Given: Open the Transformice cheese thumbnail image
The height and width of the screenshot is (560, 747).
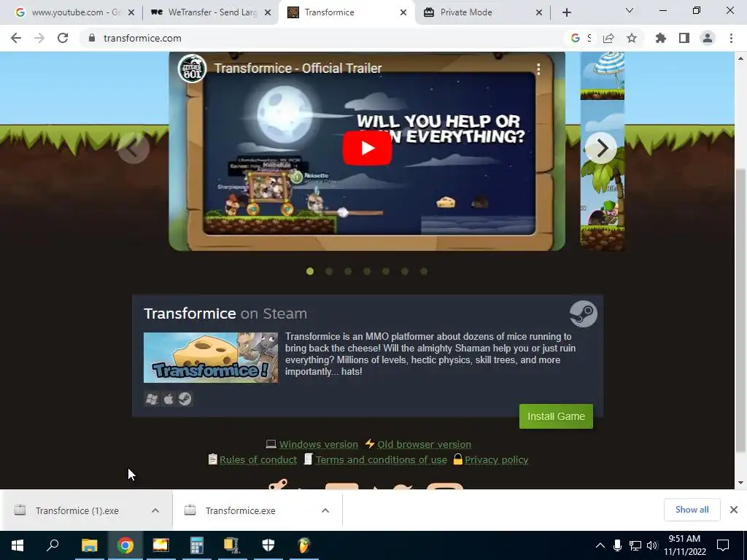Looking at the screenshot, I should [x=211, y=357].
